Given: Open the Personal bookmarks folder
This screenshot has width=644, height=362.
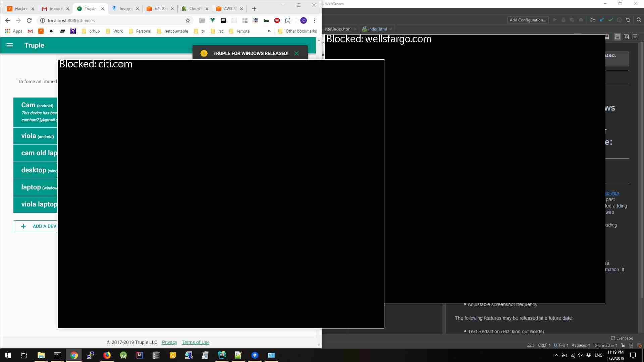Looking at the screenshot, I should pyautogui.click(x=140, y=31).
